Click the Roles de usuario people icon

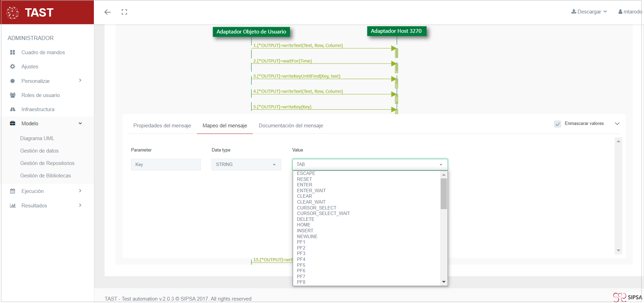coord(13,95)
